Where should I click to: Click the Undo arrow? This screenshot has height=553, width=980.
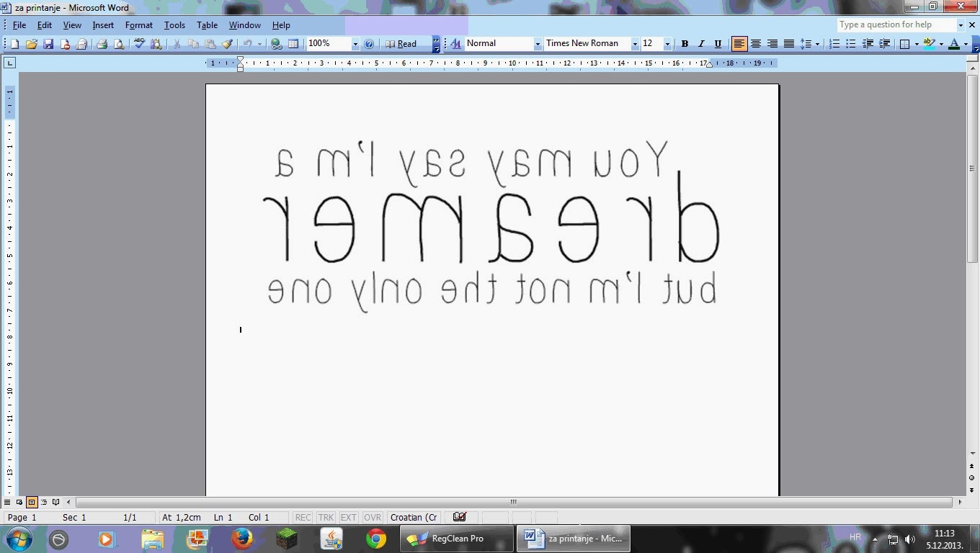(247, 44)
